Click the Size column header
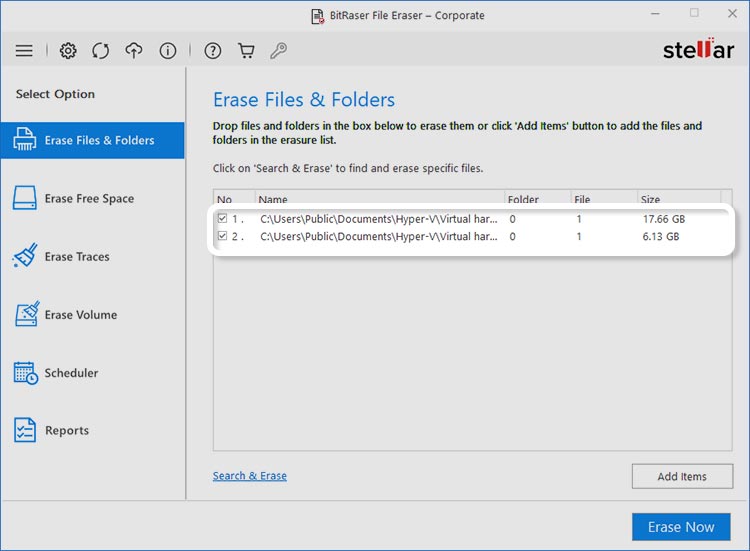 click(x=679, y=199)
